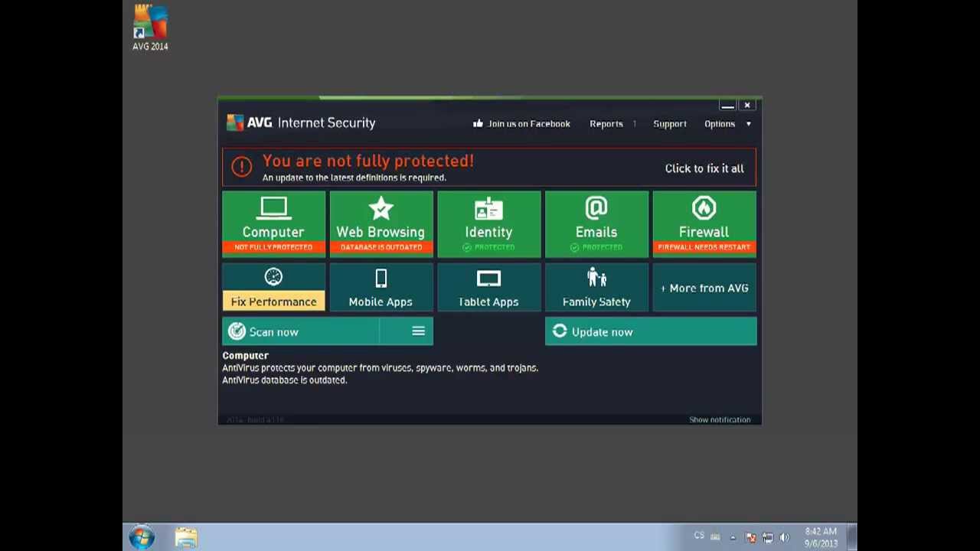Open the Computer protection tile

point(273,223)
